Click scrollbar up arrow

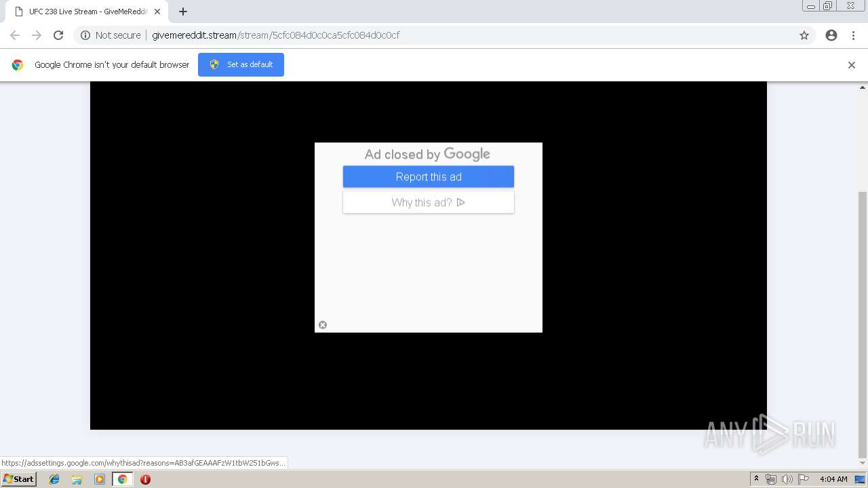tap(863, 87)
